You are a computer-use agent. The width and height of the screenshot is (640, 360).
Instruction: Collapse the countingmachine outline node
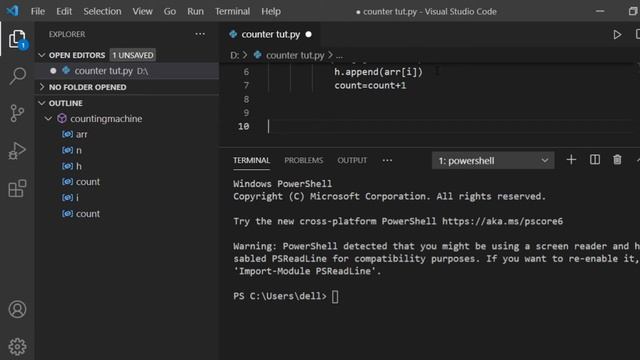coord(49,119)
